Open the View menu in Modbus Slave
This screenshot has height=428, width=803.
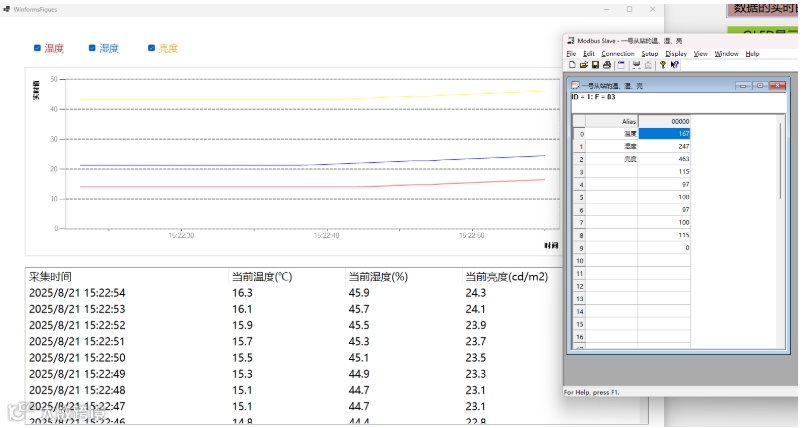[701, 54]
